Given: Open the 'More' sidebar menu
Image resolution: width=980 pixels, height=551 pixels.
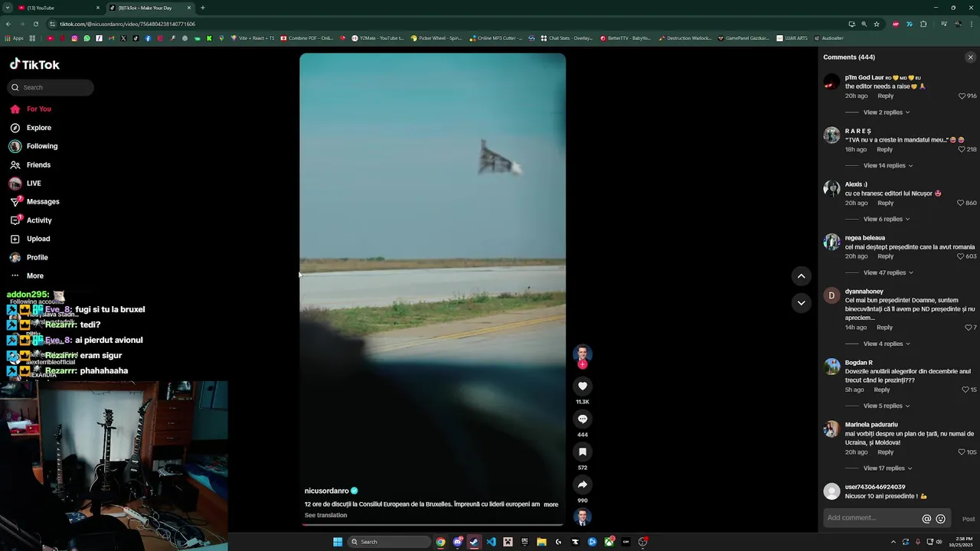Looking at the screenshot, I should [27, 276].
